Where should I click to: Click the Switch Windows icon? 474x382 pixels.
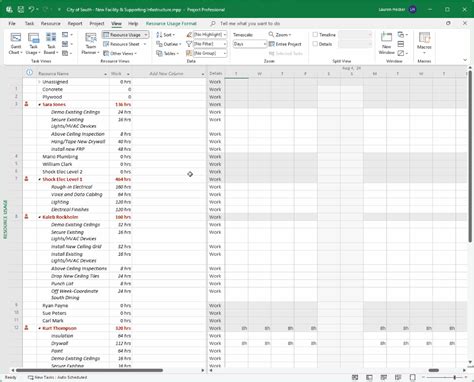coord(402,35)
